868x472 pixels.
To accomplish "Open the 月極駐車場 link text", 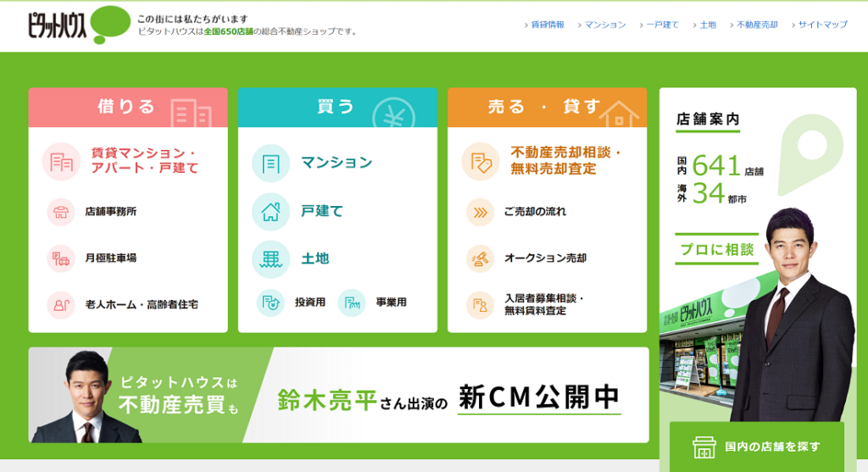I will (x=111, y=258).
